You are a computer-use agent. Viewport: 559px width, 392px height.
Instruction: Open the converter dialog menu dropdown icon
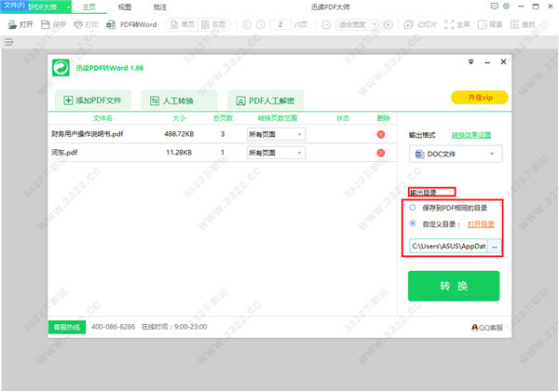pyautogui.click(x=470, y=62)
